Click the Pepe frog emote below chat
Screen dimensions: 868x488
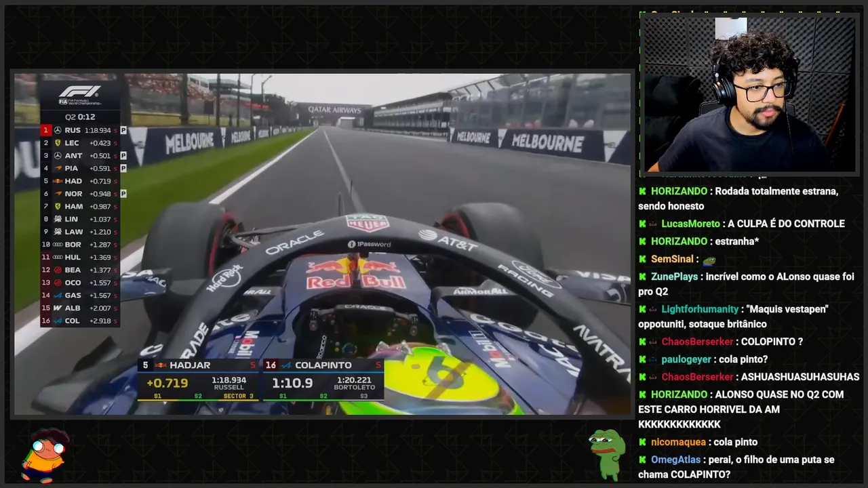click(x=607, y=454)
